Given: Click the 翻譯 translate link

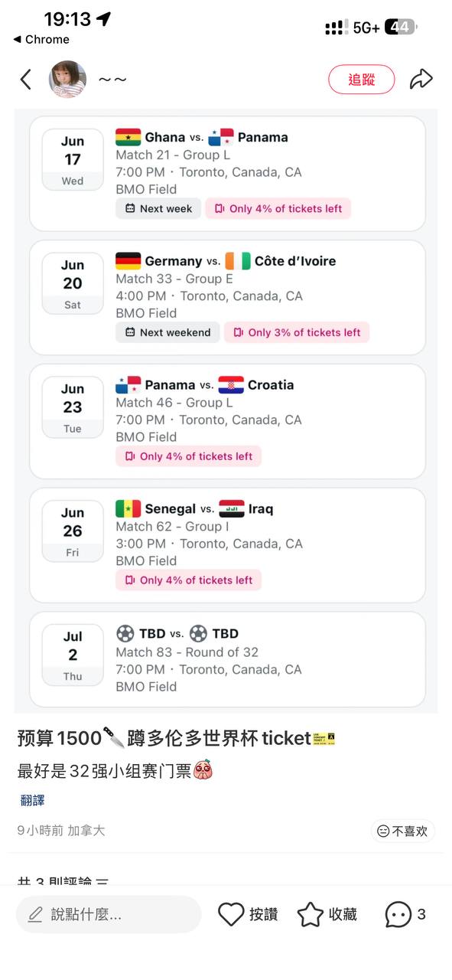Looking at the screenshot, I should [x=33, y=800].
